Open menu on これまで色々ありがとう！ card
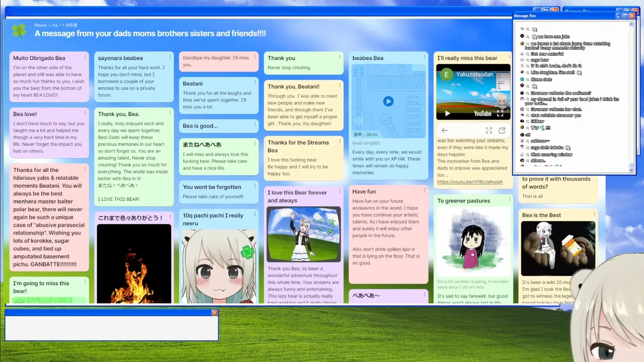 (x=170, y=216)
